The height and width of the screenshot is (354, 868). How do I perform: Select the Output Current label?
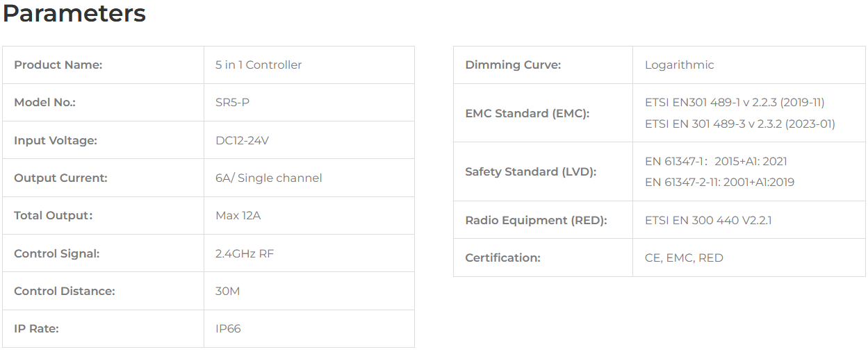[60, 178]
